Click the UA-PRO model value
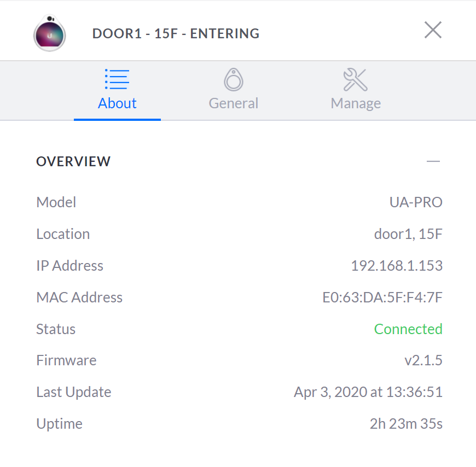Viewport: 476px width, 467px height. 416,202
